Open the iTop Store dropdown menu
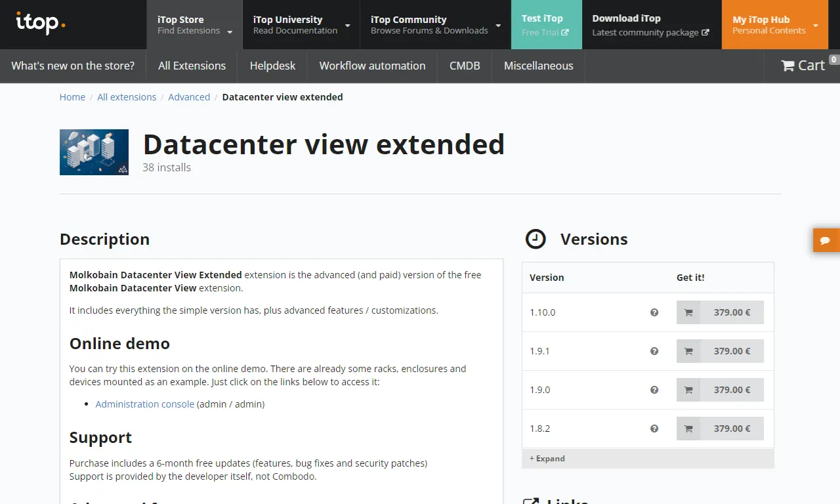Viewport: 840px width, 504px height. [x=194, y=25]
